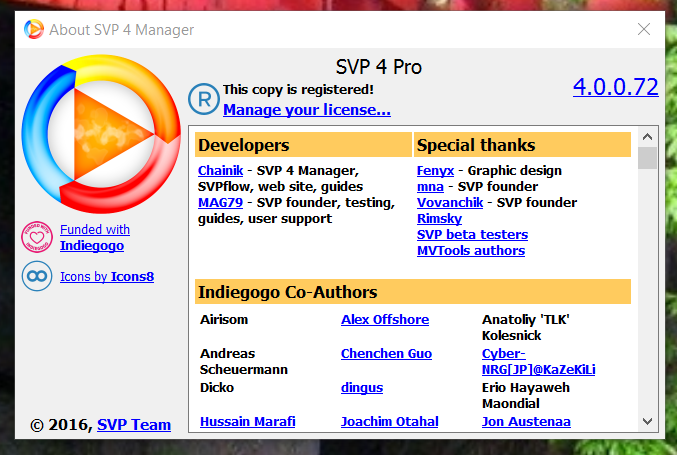
Task: Open the Funded with Indiegogo link
Action: click(95, 237)
